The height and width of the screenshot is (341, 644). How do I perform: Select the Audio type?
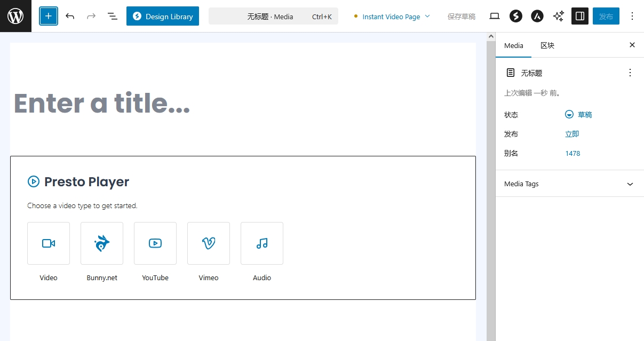(262, 243)
